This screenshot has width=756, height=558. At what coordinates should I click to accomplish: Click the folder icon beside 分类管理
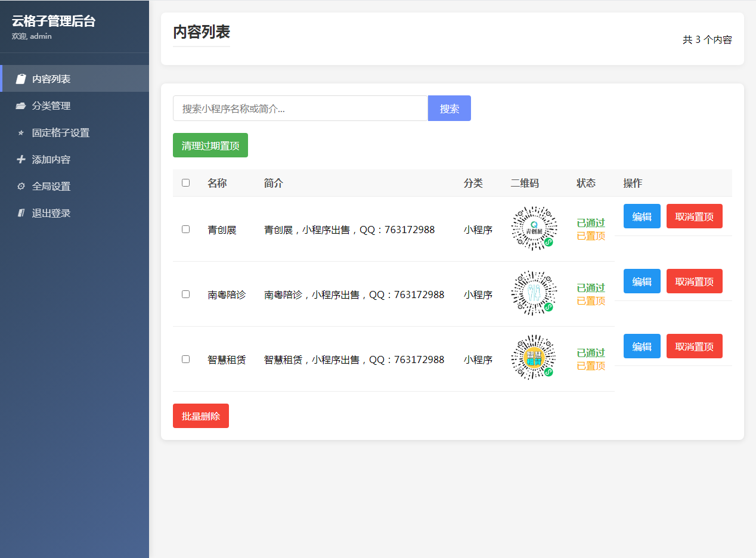[21, 106]
